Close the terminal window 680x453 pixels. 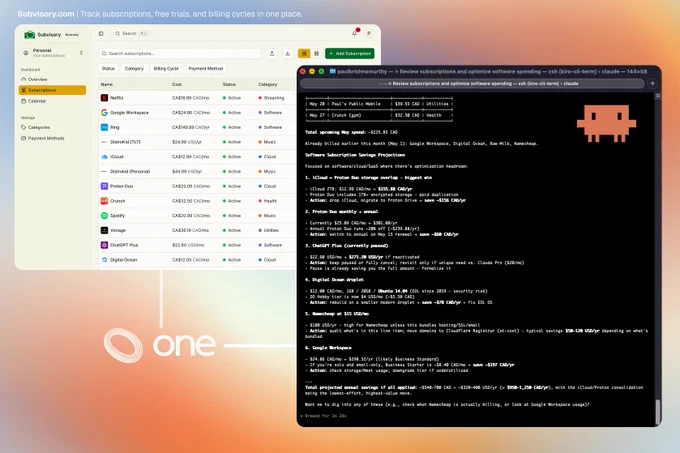[x=303, y=72]
